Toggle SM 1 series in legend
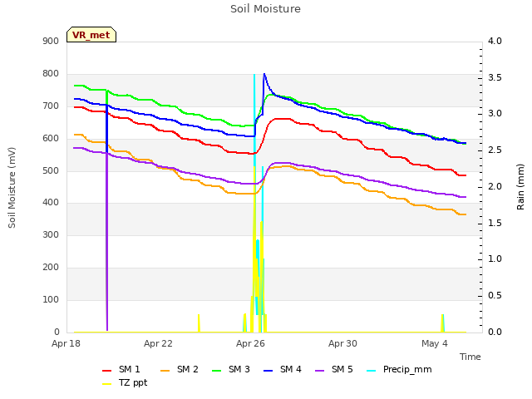This screenshot has width=532, height=399. pyautogui.click(x=121, y=369)
